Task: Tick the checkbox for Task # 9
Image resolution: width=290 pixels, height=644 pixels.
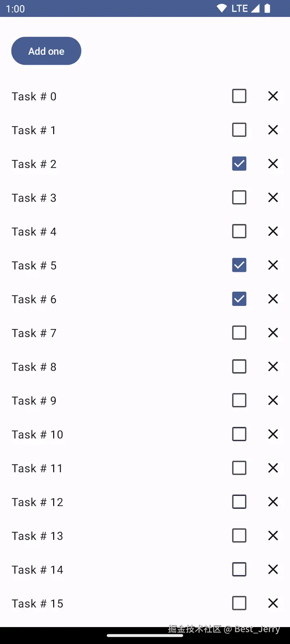Action: [x=239, y=400]
